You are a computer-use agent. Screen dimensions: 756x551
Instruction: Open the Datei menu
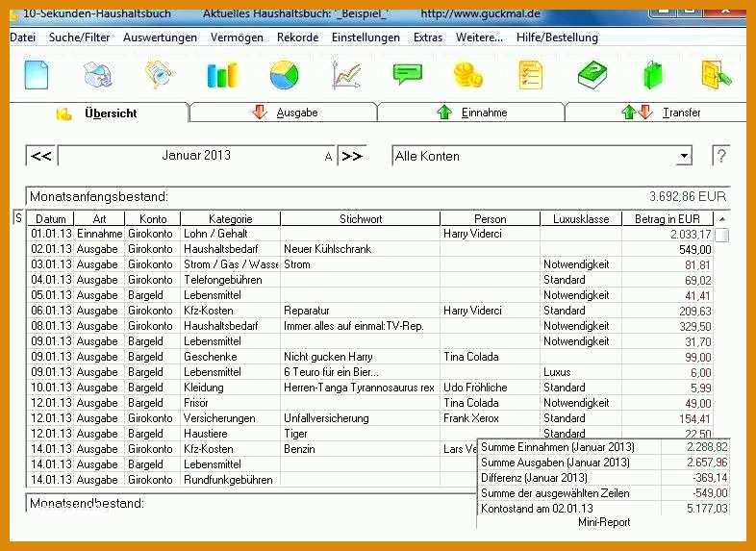click(22, 38)
